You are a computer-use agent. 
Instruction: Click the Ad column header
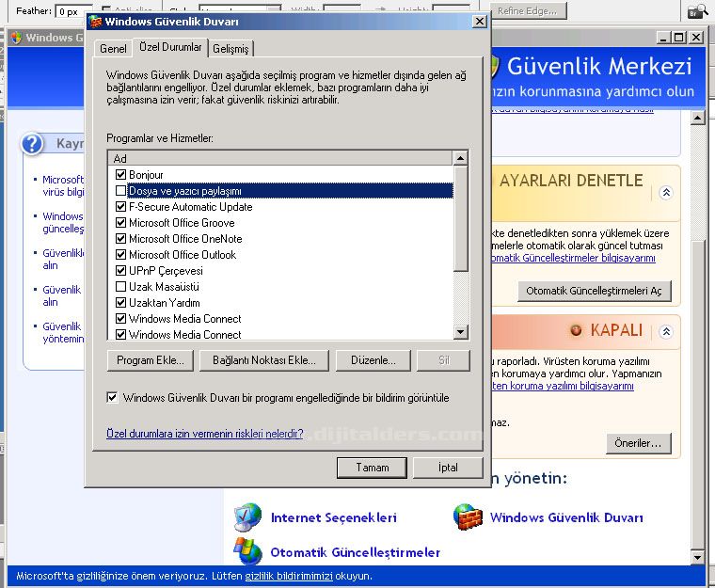pyautogui.click(x=280, y=158)
